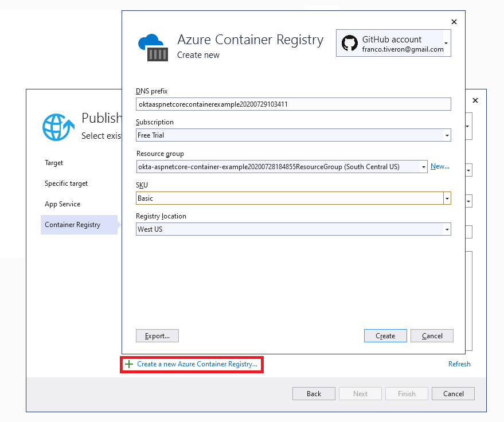Click the green plus icon beside the registry link
Screen dimensions: 504x422
(x=128, y=364)
